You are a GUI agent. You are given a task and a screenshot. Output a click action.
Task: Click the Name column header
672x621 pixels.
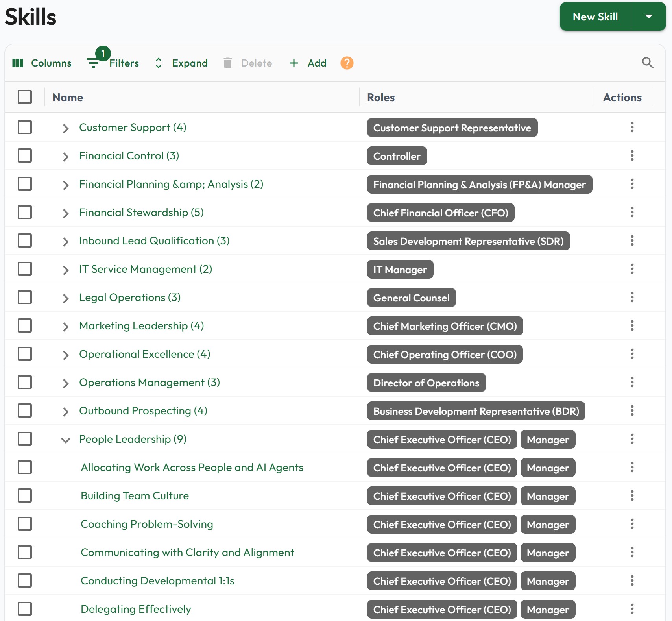click(67, 97)
